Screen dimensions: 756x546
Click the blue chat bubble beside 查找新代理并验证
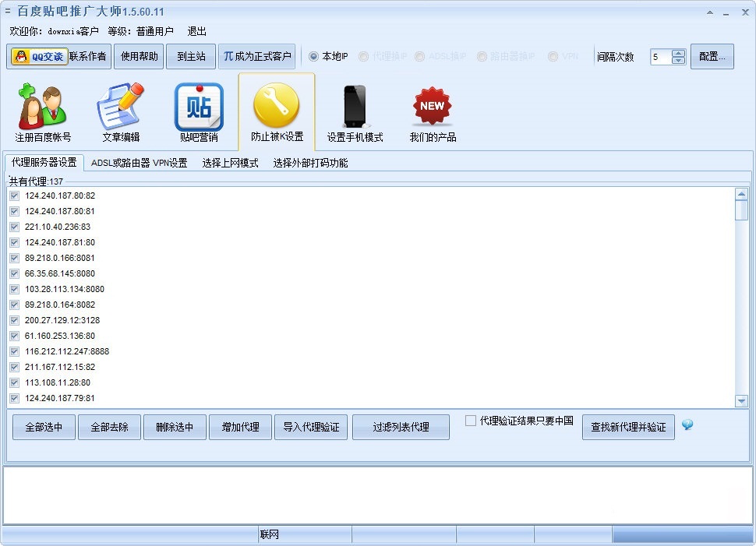(687, 427)
